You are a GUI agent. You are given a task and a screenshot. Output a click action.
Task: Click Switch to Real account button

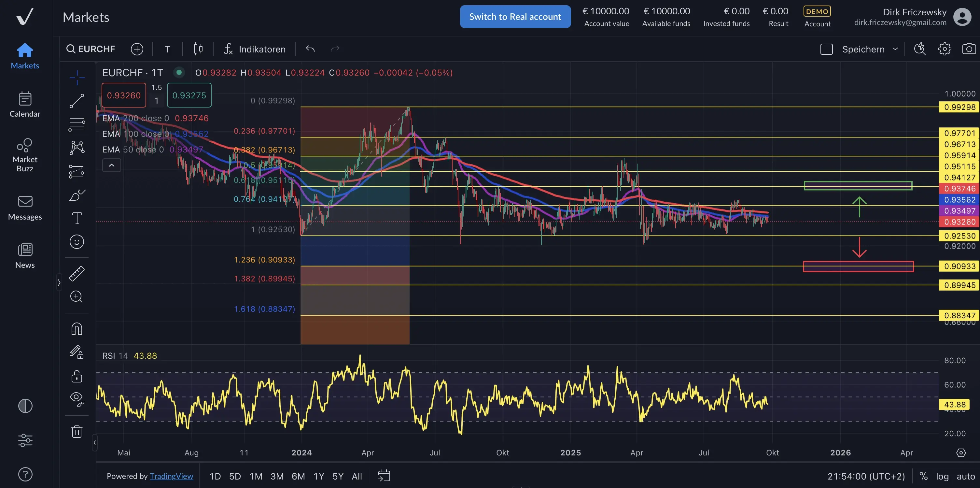tap(515, 17)
